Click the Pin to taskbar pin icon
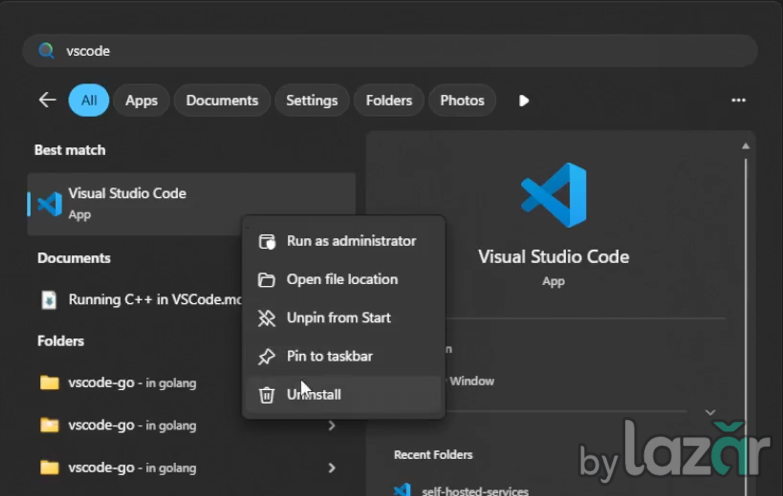783x496 pixels. [x=266, y=357]
